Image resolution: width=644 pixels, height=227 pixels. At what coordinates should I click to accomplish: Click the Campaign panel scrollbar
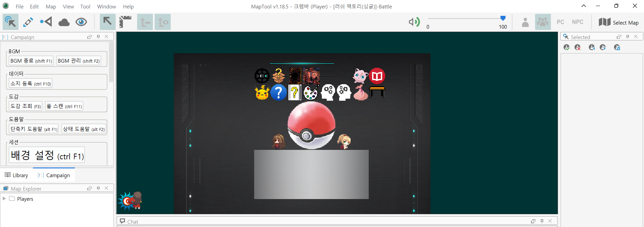(111, 62)
